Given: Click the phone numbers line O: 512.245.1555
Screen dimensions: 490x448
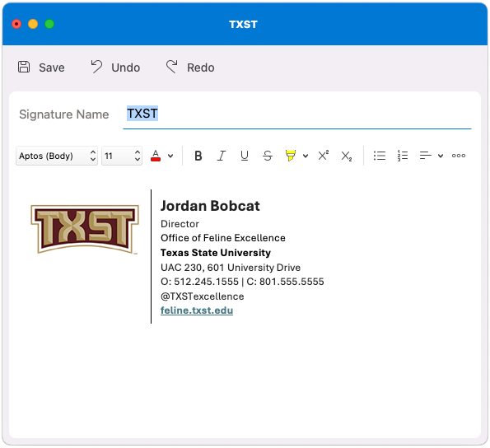Looking at the screenshot, I should pos(242,282).
